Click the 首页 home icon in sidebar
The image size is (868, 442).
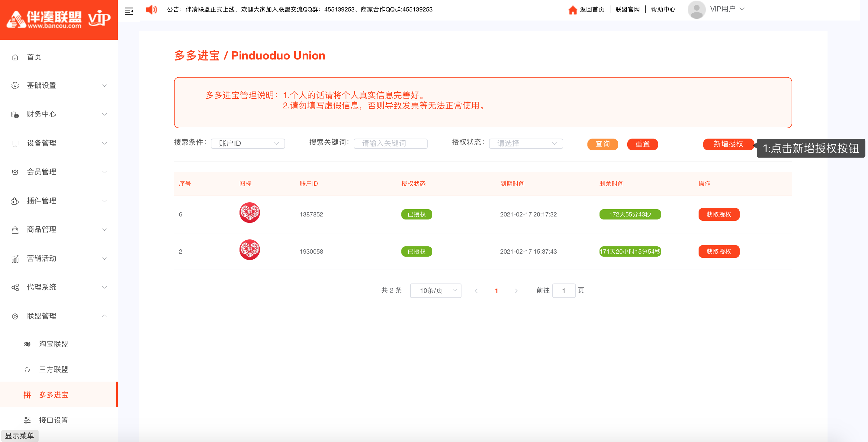tap(15, 57)
